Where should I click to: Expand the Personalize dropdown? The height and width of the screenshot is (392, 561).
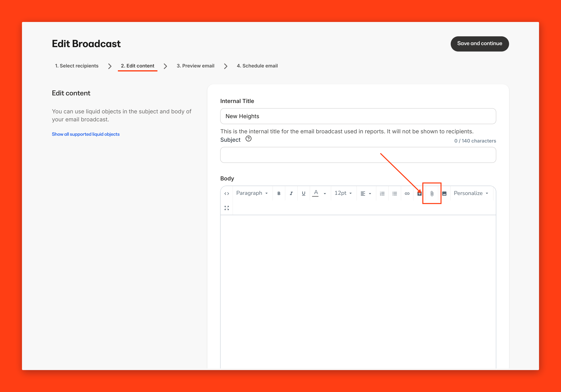pyautogui.click(x=471, y=193)
